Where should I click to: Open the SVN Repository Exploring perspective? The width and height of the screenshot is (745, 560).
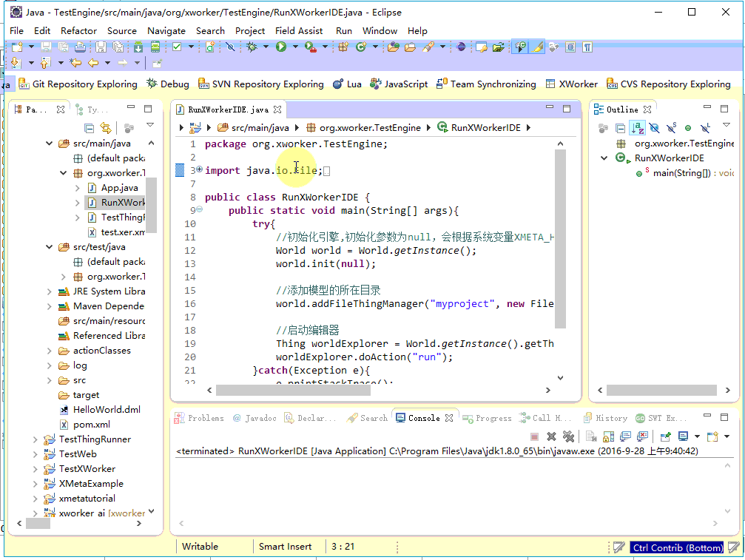tap(261, 84)
